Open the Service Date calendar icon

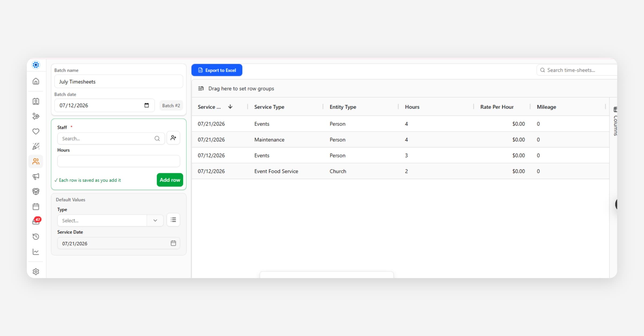click(x=173, y=243)
